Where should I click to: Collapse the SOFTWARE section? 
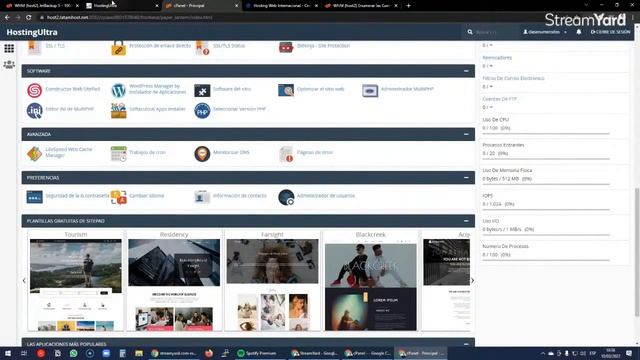[x=466, y=71]
